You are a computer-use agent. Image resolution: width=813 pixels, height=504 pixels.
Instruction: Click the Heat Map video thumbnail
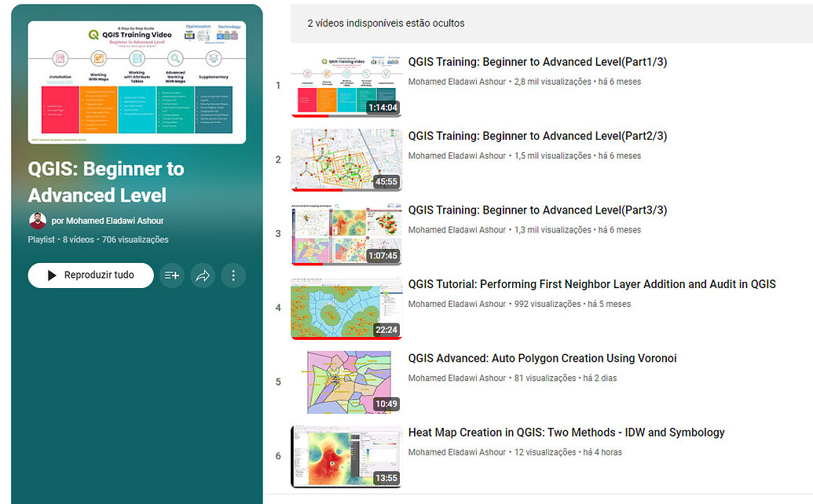pyautogui.click(x=346, y=456)
